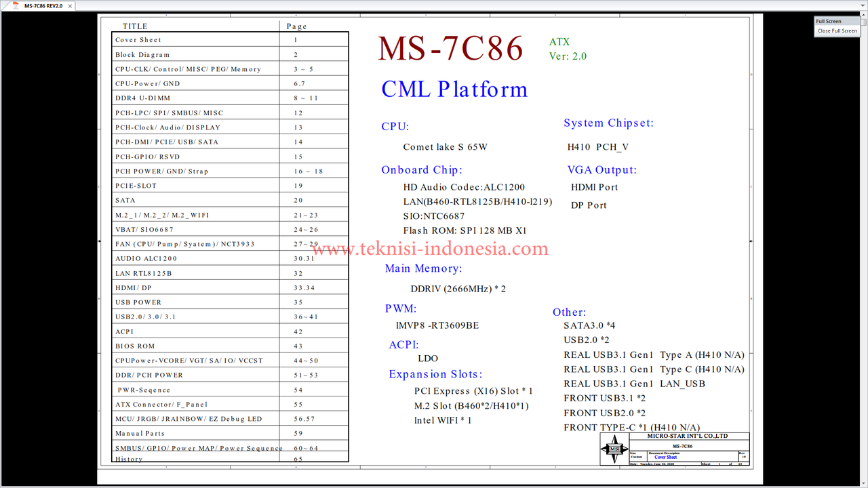Click the FAN (CPU/Pump/Syatem)/NCT3933 row
Viewport: 868px width, 488px height.
point(230,244)
